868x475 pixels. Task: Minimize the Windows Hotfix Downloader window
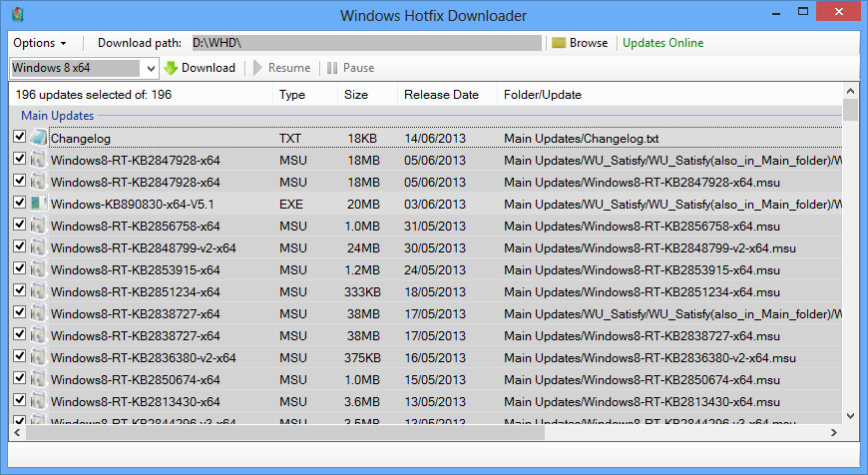[x=776, y=12]
